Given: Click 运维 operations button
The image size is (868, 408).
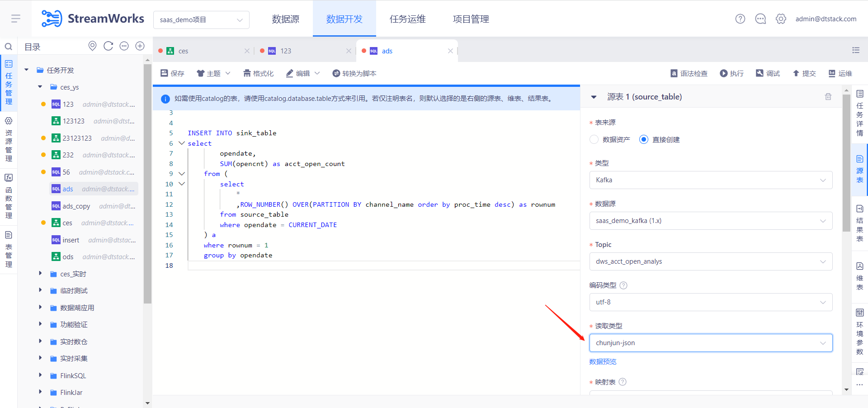Looking at the screenshot, I should coord(840,73).
